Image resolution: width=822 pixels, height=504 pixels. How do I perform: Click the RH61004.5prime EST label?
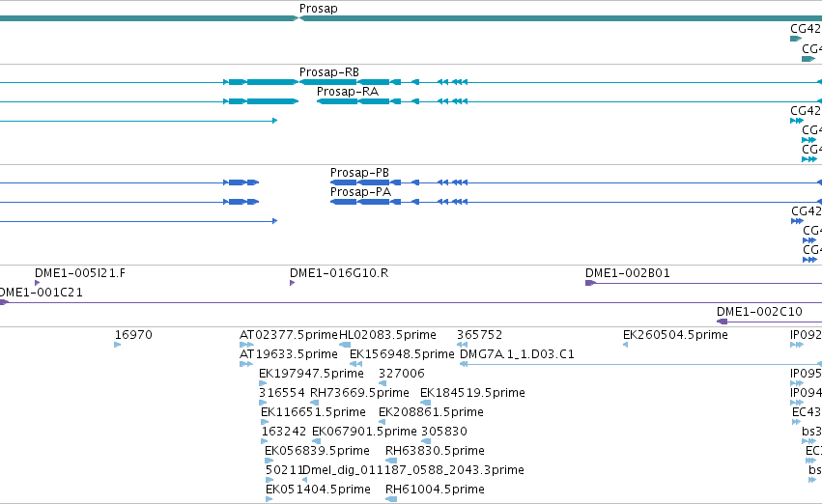pyautogui.click(x=435, y=490)
